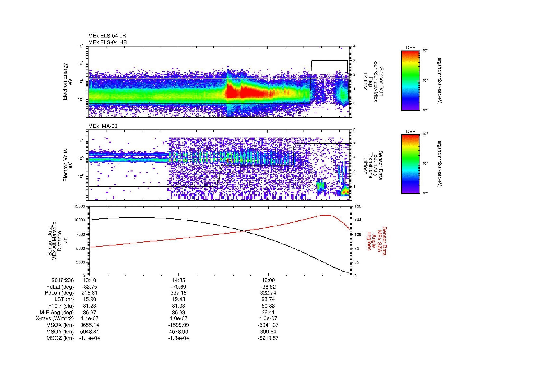Click F10.7 value 80.83
555x392 pixels.
click(268, 306)
